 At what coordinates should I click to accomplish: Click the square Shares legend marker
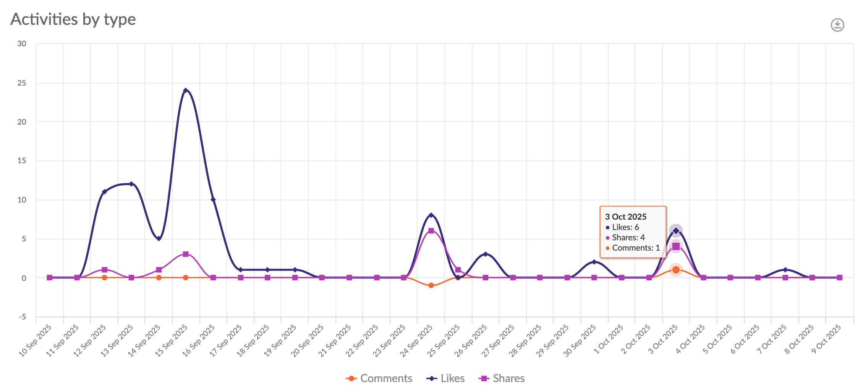pos(483,378)
